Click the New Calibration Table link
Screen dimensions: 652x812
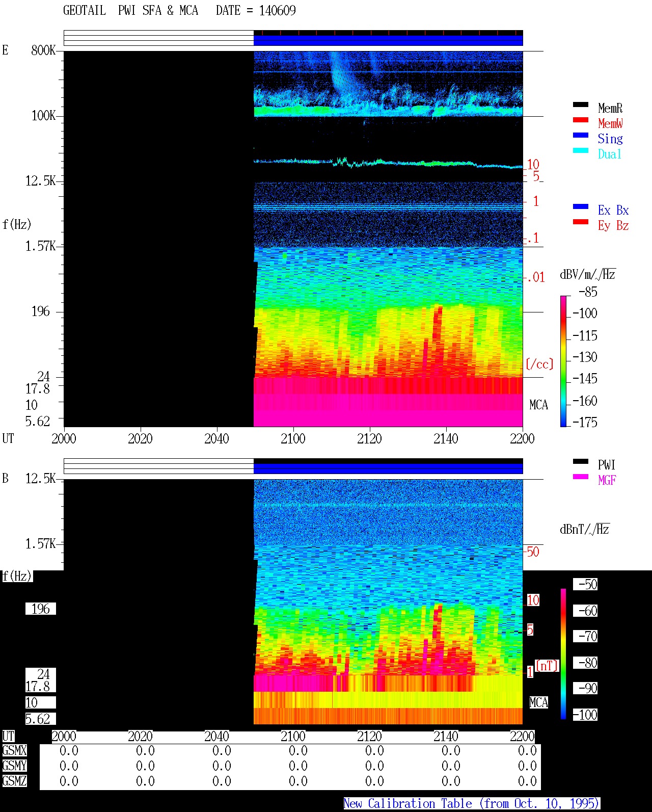point(472,803)
